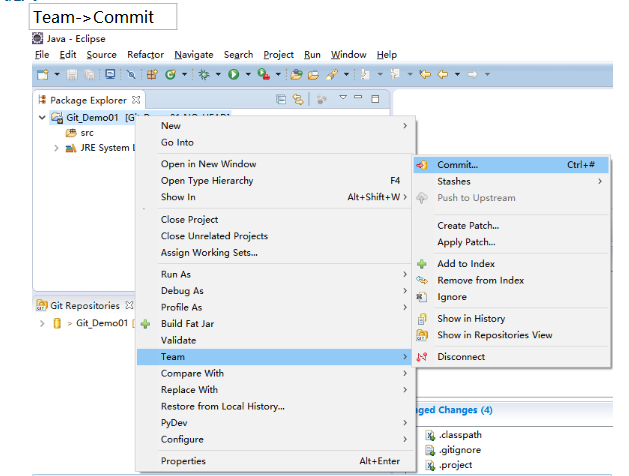The image size is (629, 476).
Task: Choose Remove from Index
Action: [511, 280]
